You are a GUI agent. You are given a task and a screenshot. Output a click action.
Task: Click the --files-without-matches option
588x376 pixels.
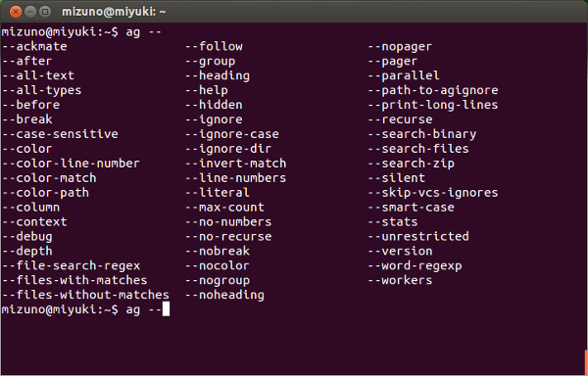(x=85, y=295)
